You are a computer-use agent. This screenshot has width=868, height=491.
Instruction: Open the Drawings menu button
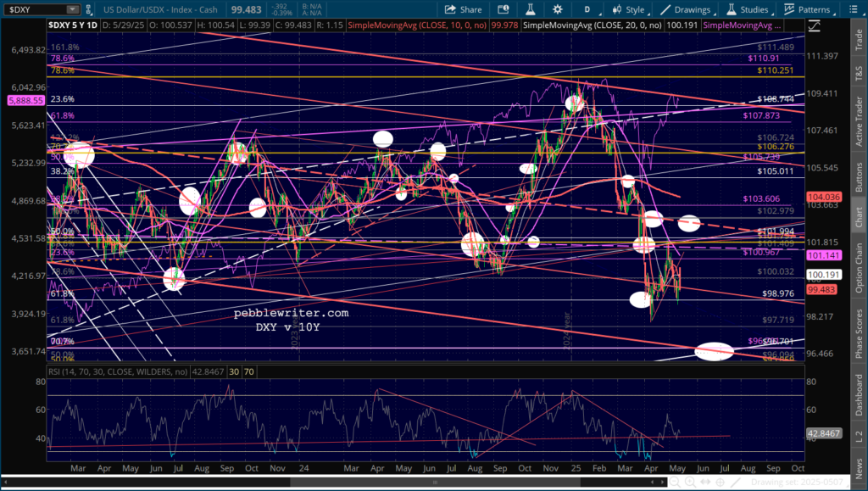(x=683, y=9)
